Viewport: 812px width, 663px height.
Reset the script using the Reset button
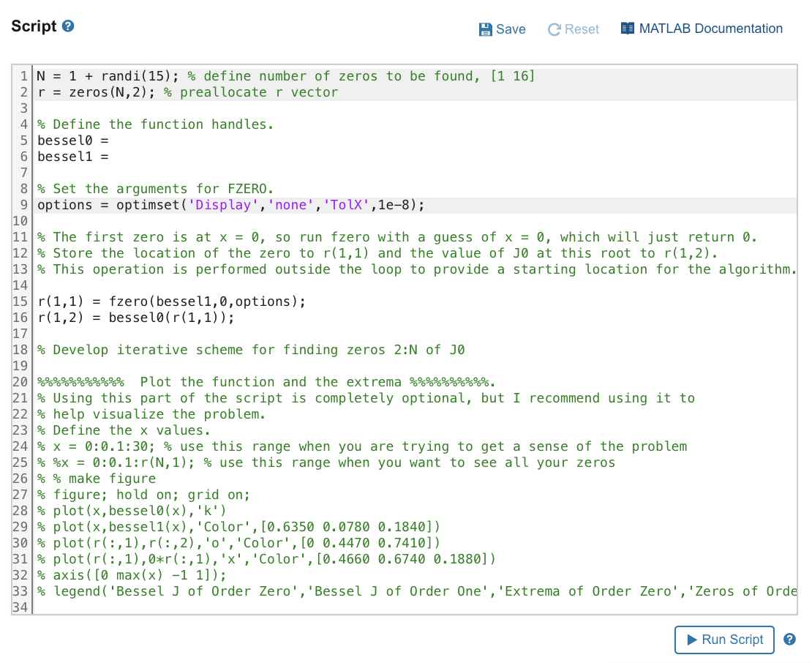point(574,29)
